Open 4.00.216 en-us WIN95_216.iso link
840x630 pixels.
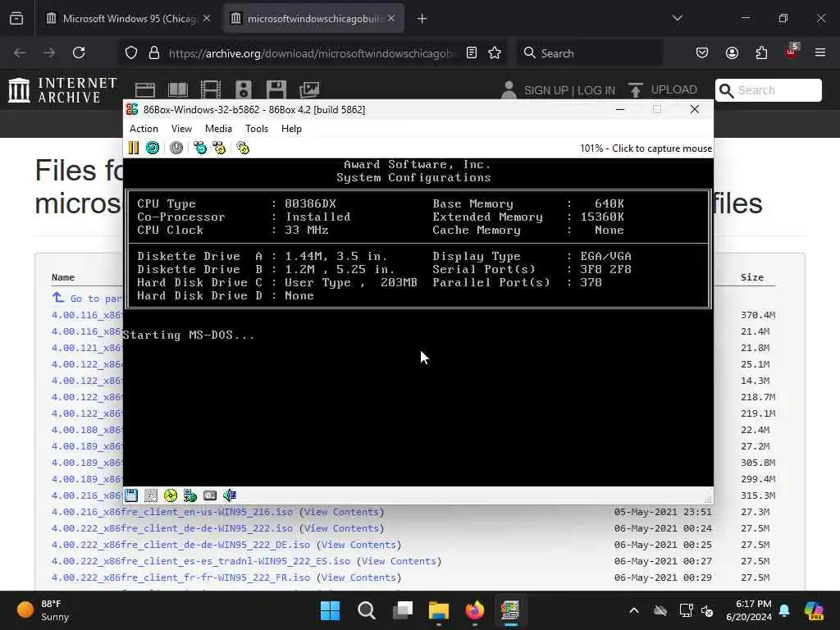click(172, 512)
